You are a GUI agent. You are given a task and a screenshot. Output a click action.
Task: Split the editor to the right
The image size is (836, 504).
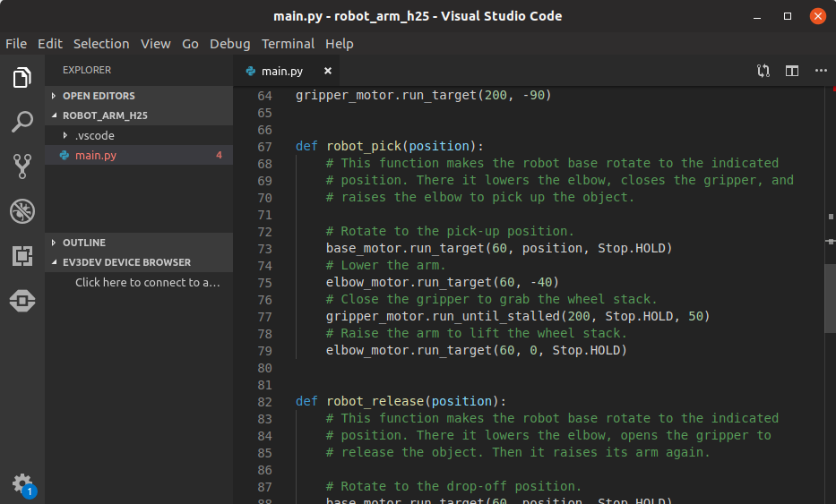click(x=792, y=71)
